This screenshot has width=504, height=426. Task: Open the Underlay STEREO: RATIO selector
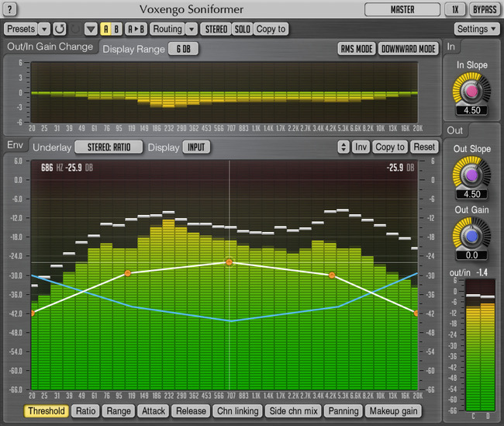109,147
